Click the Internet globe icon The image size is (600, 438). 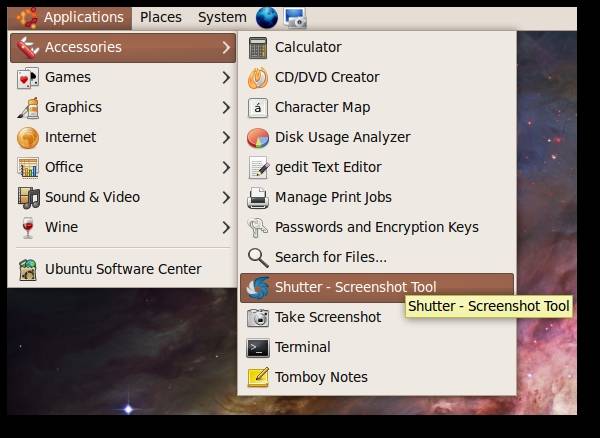click(28, 138)
